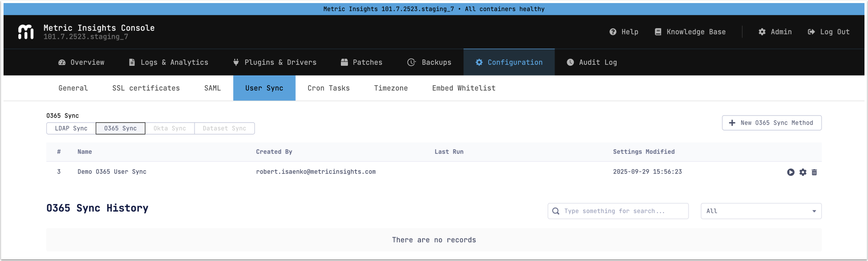
Task: Open the Cron Tasks sub-tab
Action: pos(328,88)
